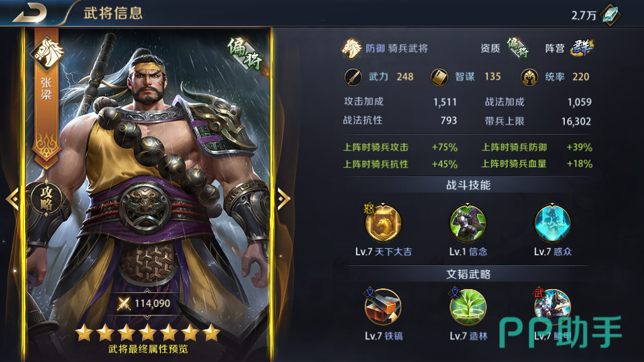Click the 偏将 quality badge on portrait
Viewport: 644px width, 362px height.
tap(245, 54)
